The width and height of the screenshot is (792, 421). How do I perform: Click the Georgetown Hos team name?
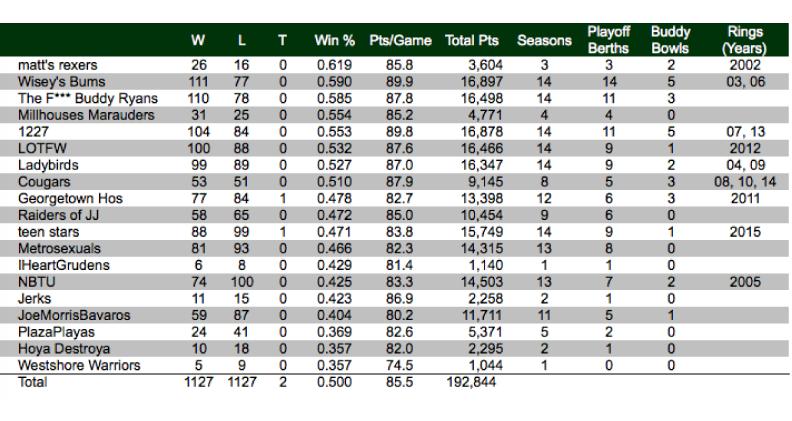click(x=70, y=198)
